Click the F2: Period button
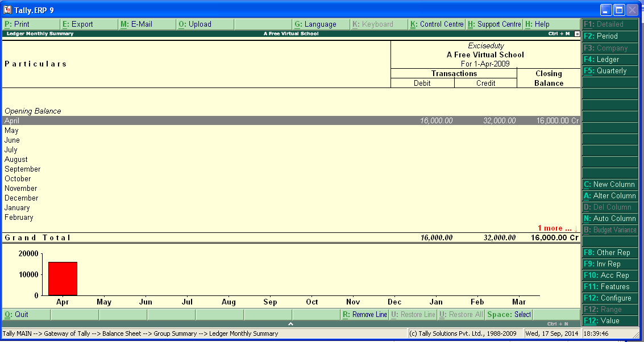Viewport: 644px width, 342px height. 610,36
